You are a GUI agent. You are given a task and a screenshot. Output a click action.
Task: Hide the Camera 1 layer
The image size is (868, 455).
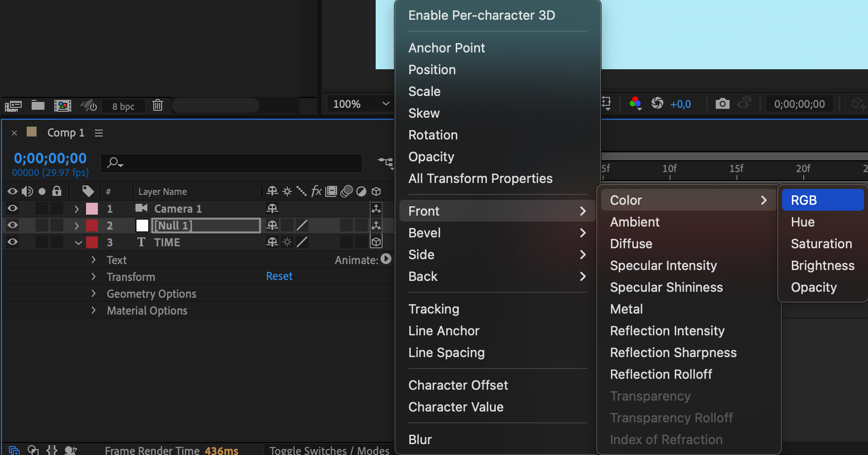(13, 209)
